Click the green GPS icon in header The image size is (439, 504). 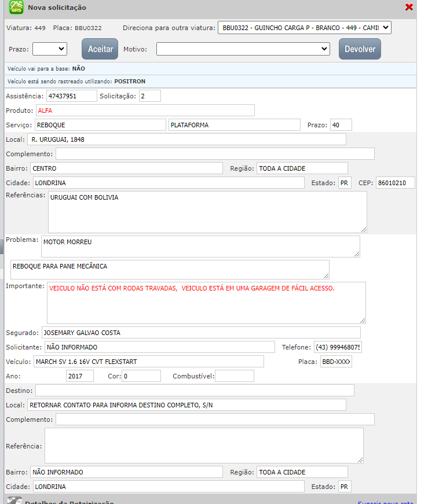pos(17,8)
